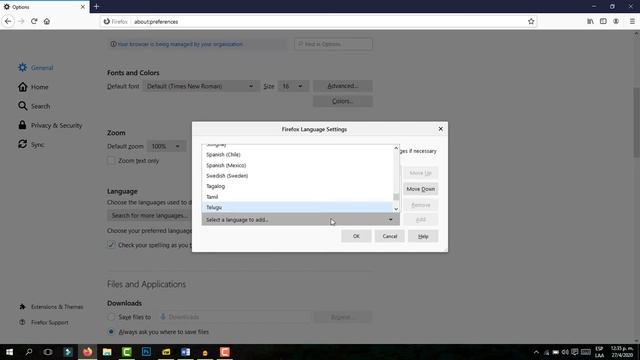Open Extensions & Themes link
This screenshot has width=640, height=360.
[51, 307]
